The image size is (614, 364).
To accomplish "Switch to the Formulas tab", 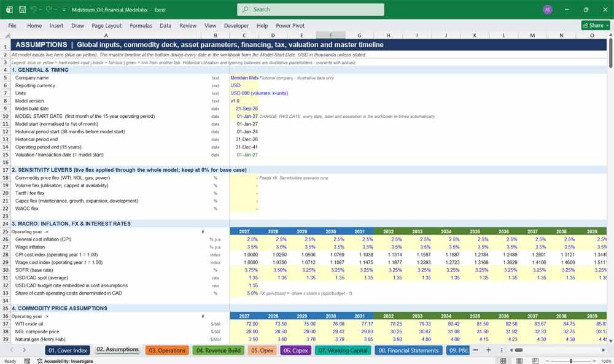I will pos(141,25).
